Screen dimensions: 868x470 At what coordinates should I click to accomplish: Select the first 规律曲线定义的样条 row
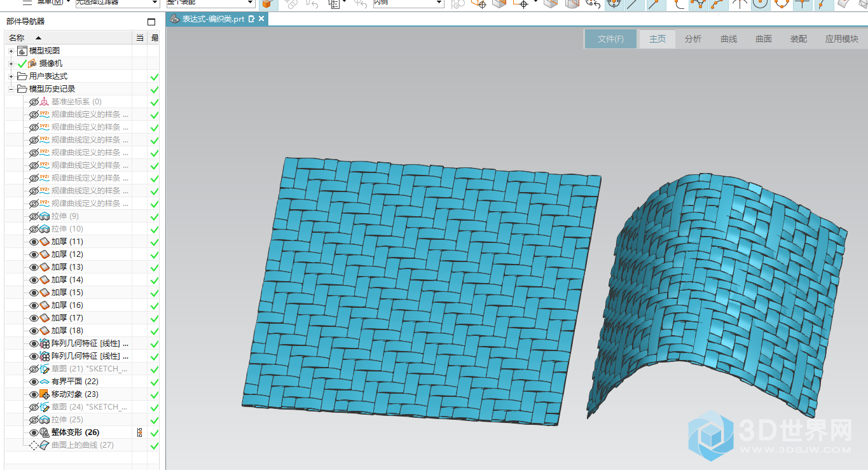pos(82,114)
